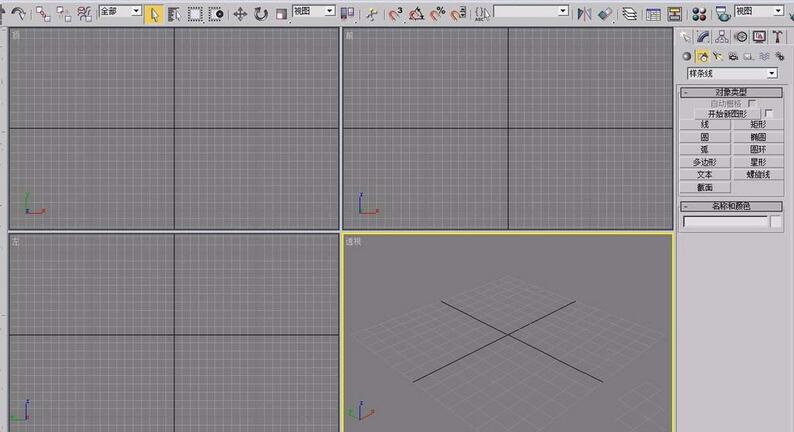This screenshot has height=432, width=794.
Task: Open the named selection sets dropdown
Action: (531, 11)
